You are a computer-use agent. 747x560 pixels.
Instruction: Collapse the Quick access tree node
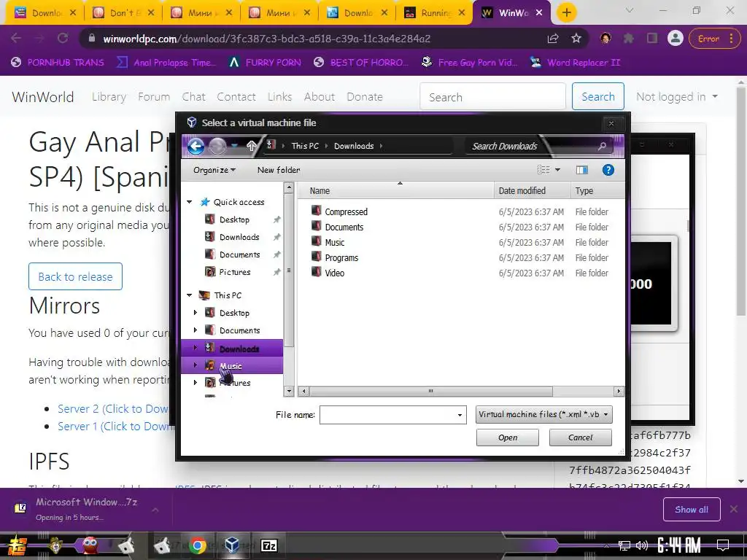pos(190,202)
